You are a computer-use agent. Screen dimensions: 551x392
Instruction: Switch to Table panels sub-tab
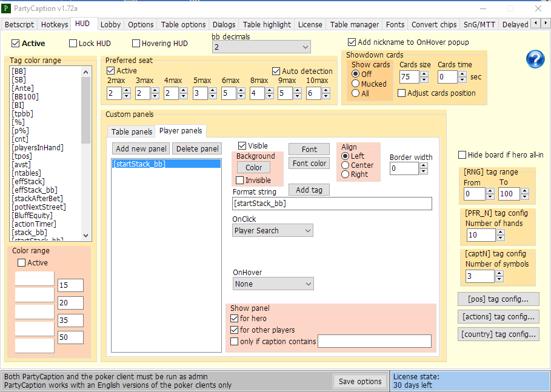[x=132, y=131]
